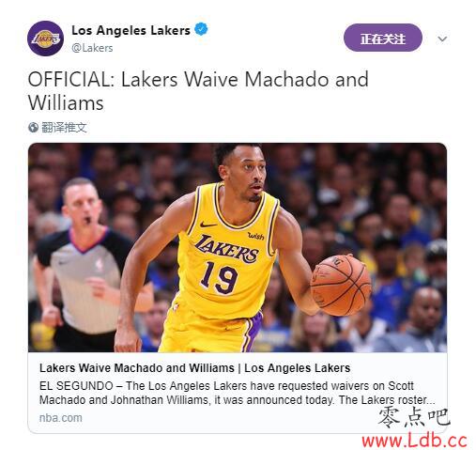
Task: Click the wish sponsor patch on jersey
Action: tap(256, 236)
